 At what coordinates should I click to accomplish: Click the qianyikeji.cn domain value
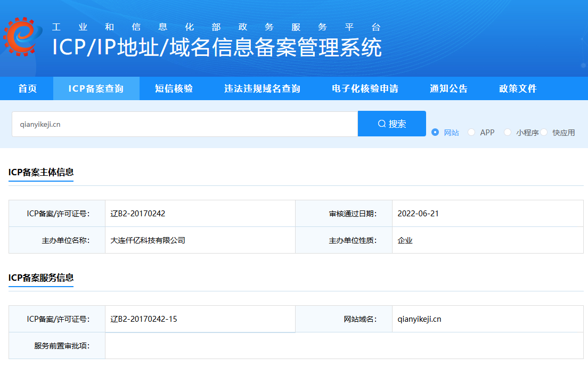coord(419,319)
